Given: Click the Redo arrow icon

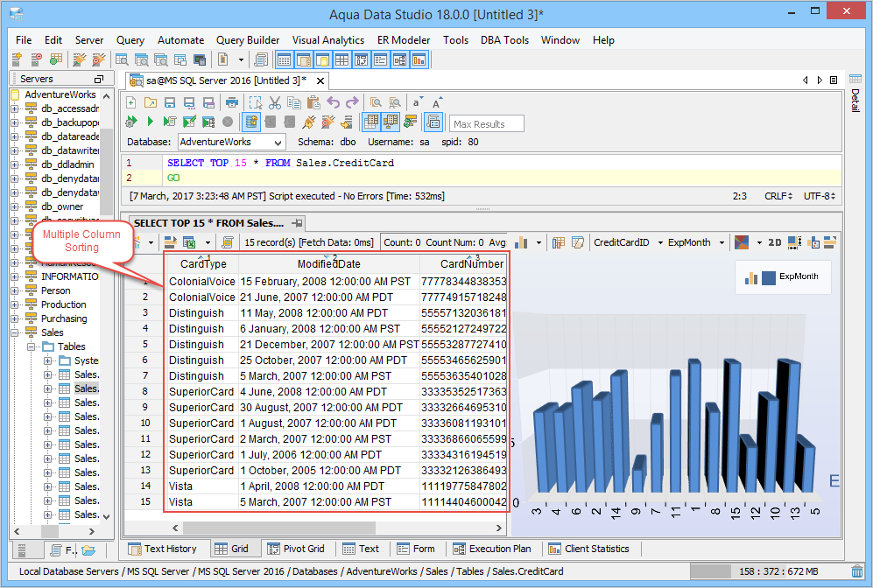Looking at the screenshot, I should tap(352, 102).
